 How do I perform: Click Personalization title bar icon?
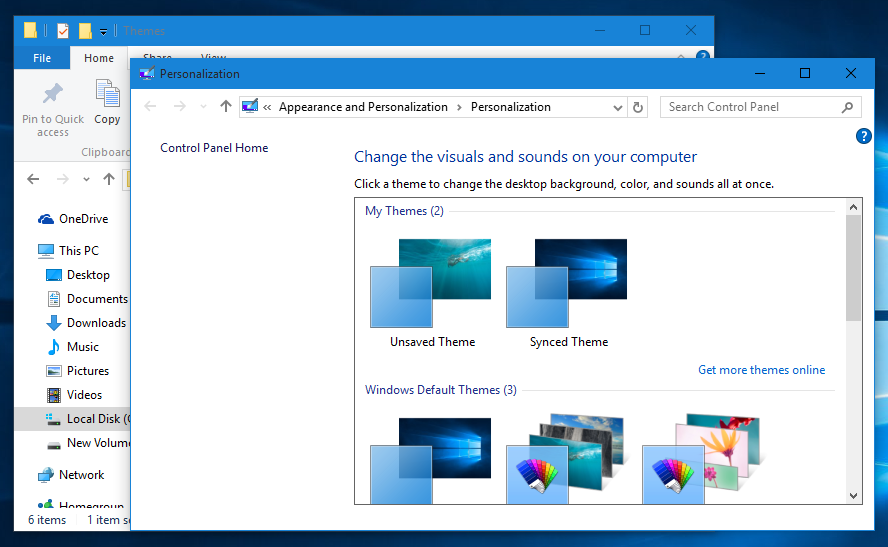[x=147, y=74]
